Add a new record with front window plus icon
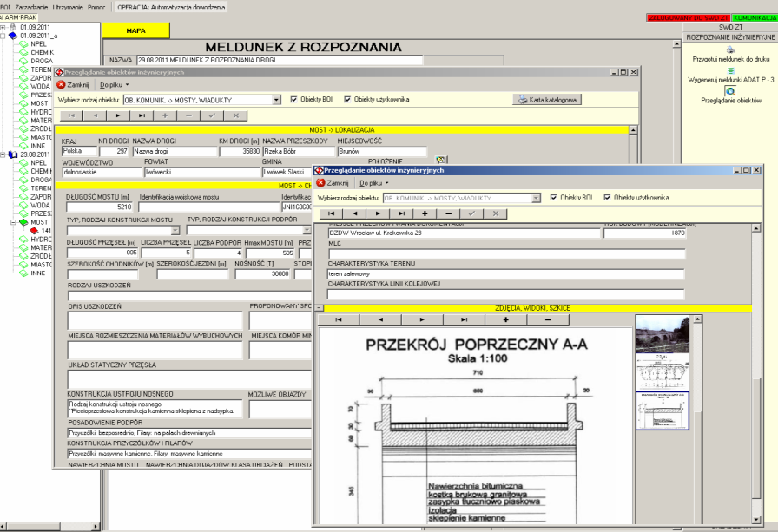This screenshot has height=532, width=778. [x=425, y=213]
